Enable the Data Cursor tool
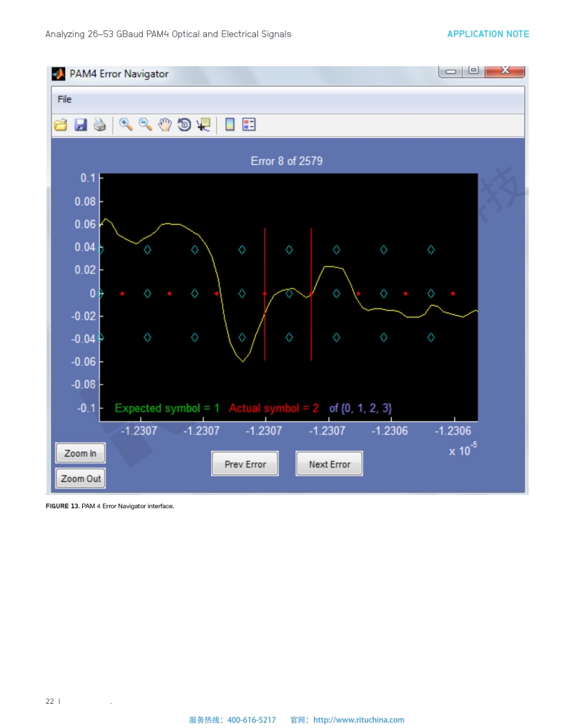Screen dimensions: 563x728 [204, 125]
